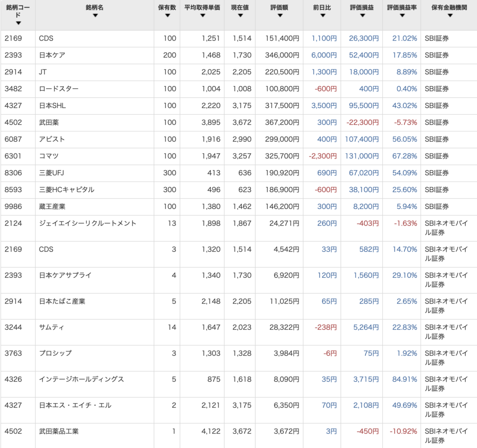Screen dimensions: 477x448
Task: Sort by 現在値 column arrow
Action: pyautogui.click(x=240, y=15)
